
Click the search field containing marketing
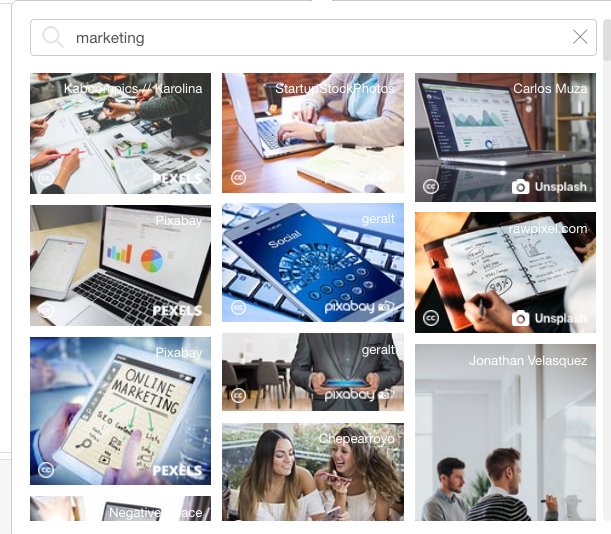[x=313, y=37]
